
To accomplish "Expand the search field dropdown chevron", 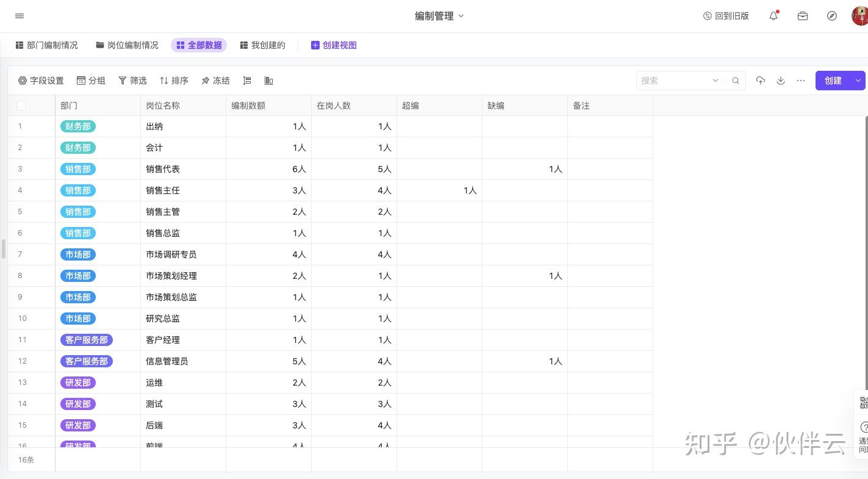I will click(x=716, y=81).
